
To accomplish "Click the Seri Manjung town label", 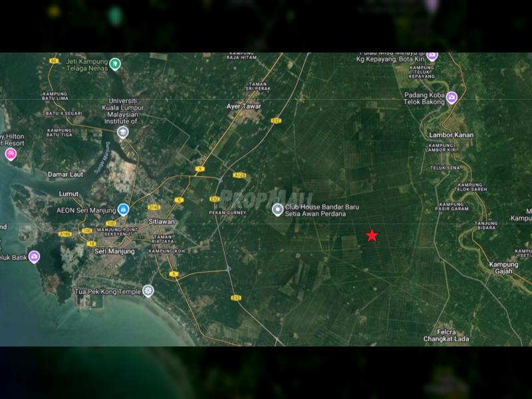I will tap(114, 251).
